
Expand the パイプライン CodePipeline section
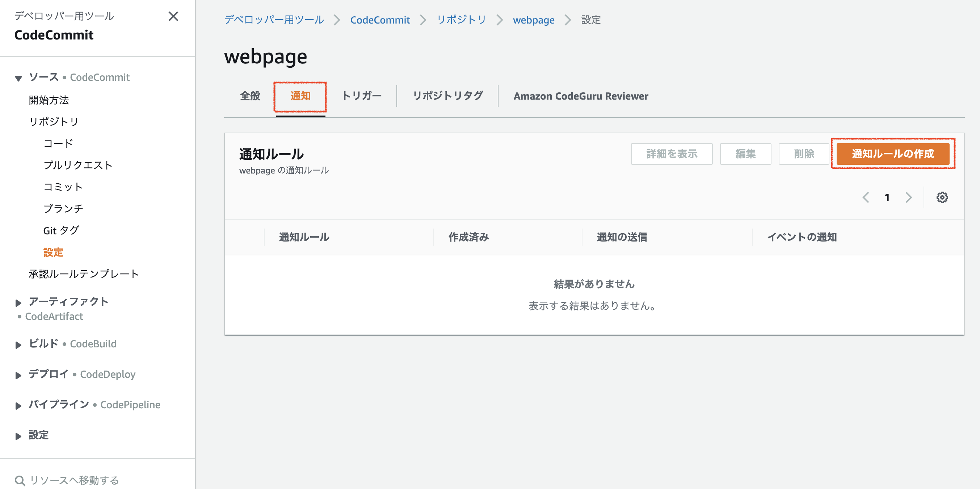(x=18, y=406)
